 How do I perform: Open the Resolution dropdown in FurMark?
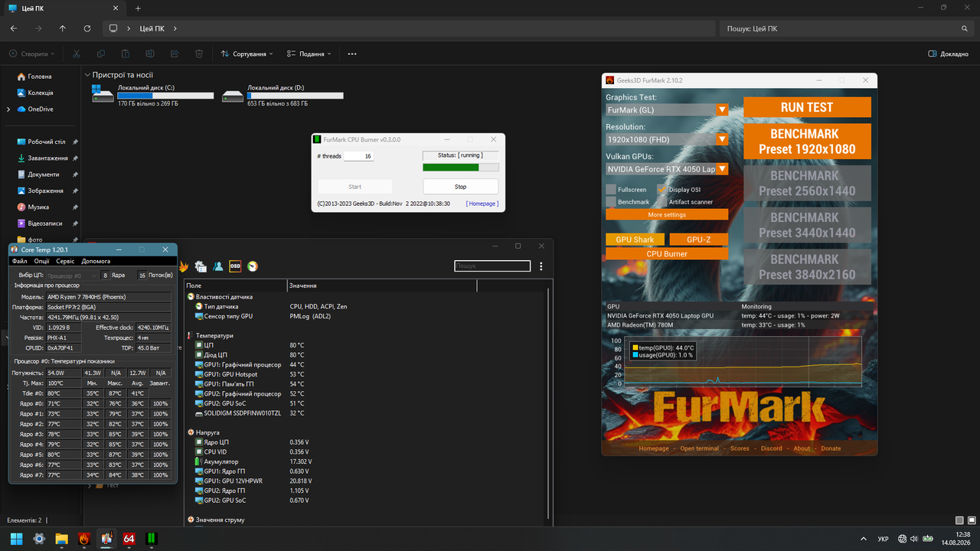667,139
